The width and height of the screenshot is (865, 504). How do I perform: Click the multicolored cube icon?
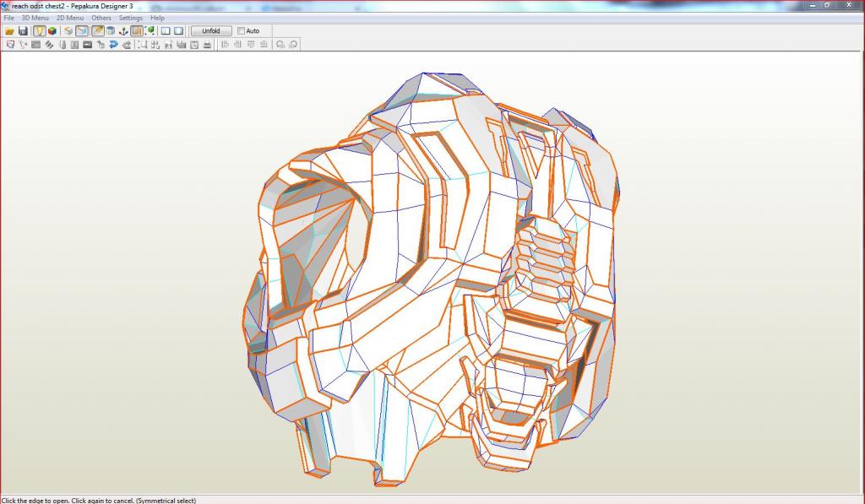click(x=52, y=31)
